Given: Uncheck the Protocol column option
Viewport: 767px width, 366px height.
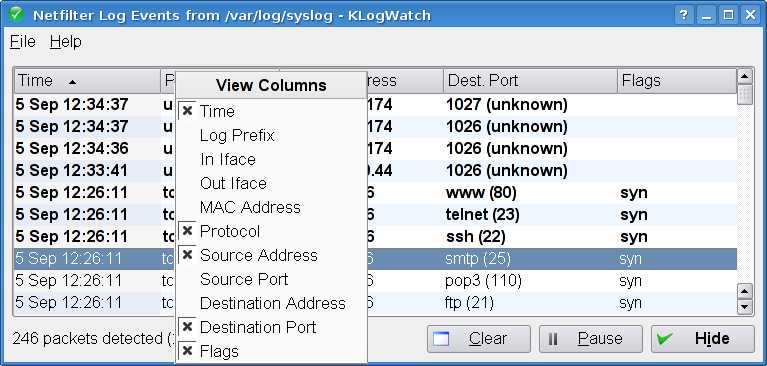Looking at the screenshot, I should pos(271,231).
